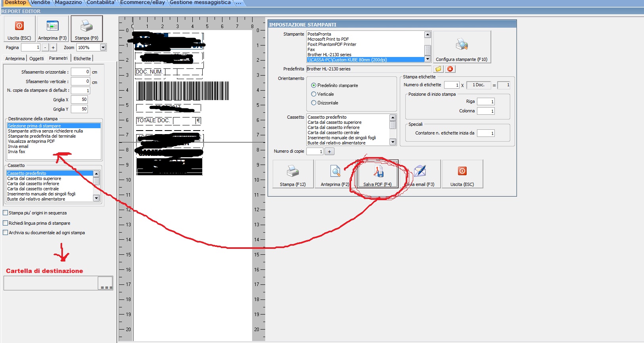This screenshot has height=343, width=644.
Task: Click Sfasamento verticale input field
Action: tap(81, 81)
